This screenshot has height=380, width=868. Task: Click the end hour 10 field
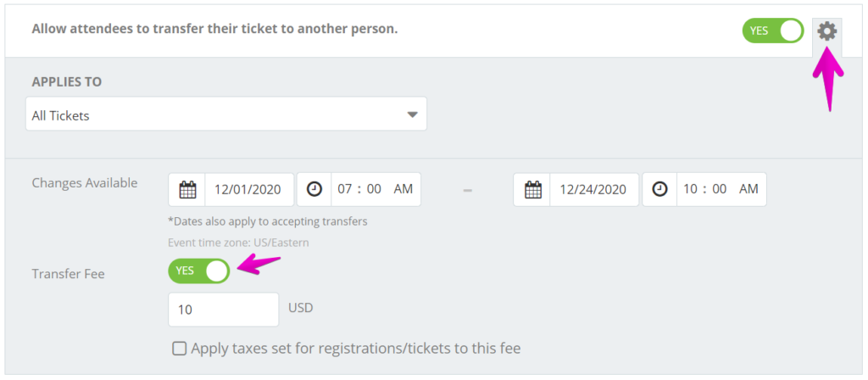690,189
